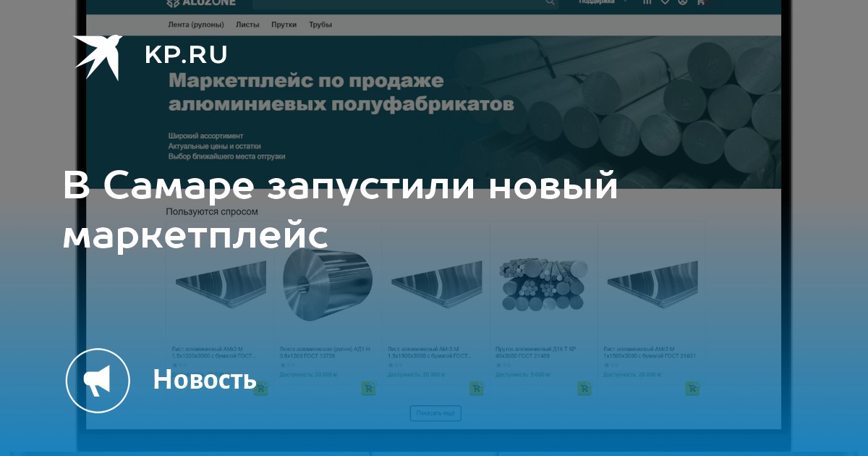The image size is (868, 456).
Task: Click the search field in ALUZONE header
Action: tap(405, 3)
